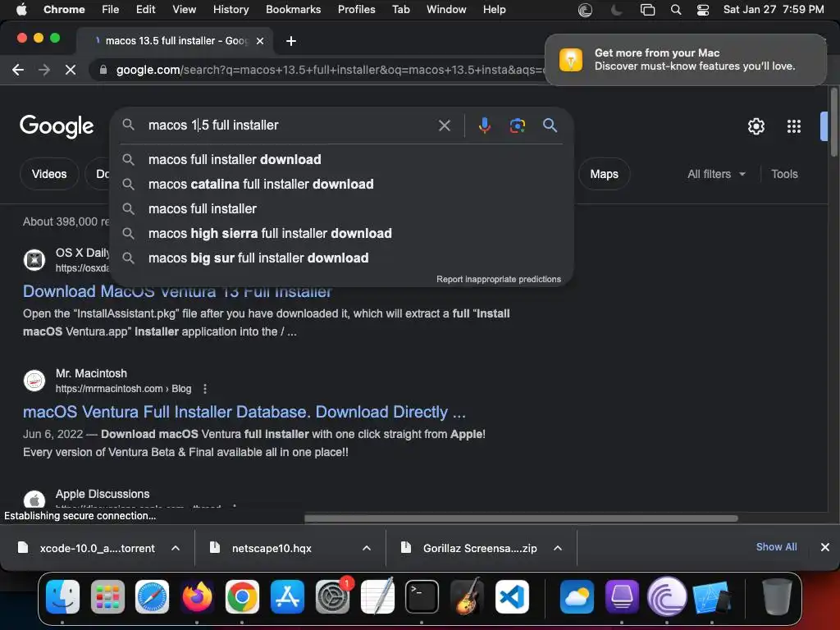Open macOS Ventura Full Installer Database result
The width and height of the screenshot is (840, 630).
point(244,412)
